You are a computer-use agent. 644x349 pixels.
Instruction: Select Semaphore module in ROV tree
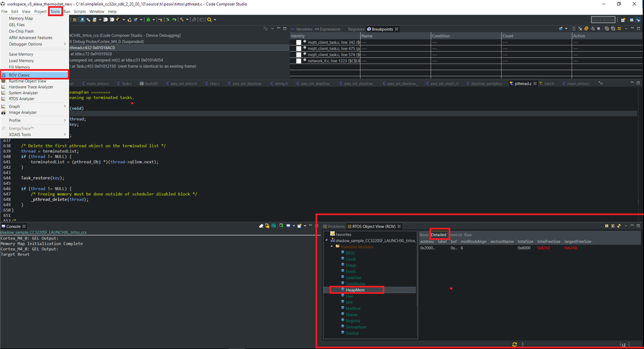[356, 327]
